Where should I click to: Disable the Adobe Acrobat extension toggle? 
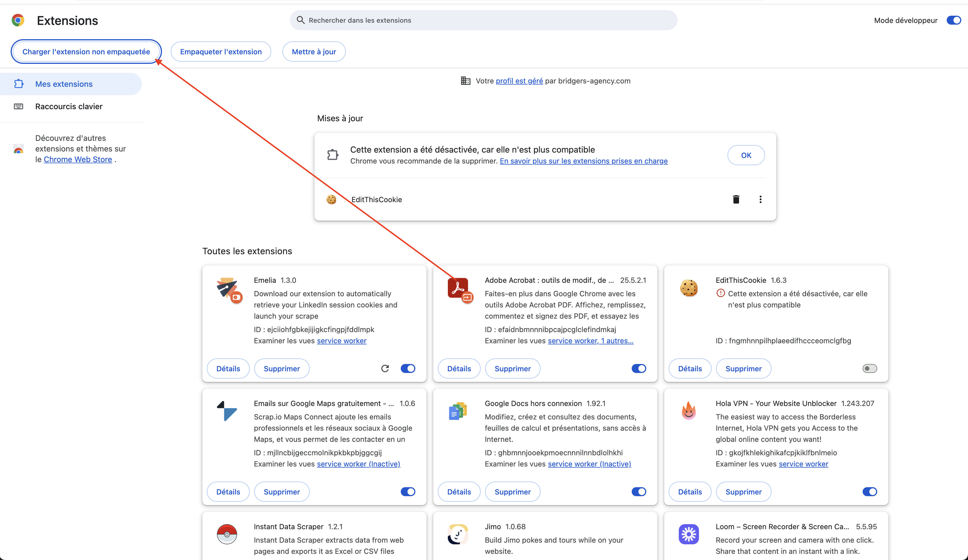(x=638, y=368)
